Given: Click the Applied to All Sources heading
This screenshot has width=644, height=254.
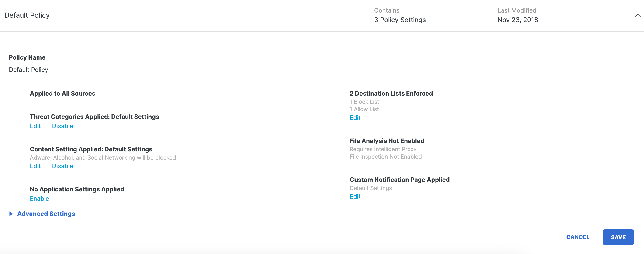Looking at the screenshot, I should (62, 93).
